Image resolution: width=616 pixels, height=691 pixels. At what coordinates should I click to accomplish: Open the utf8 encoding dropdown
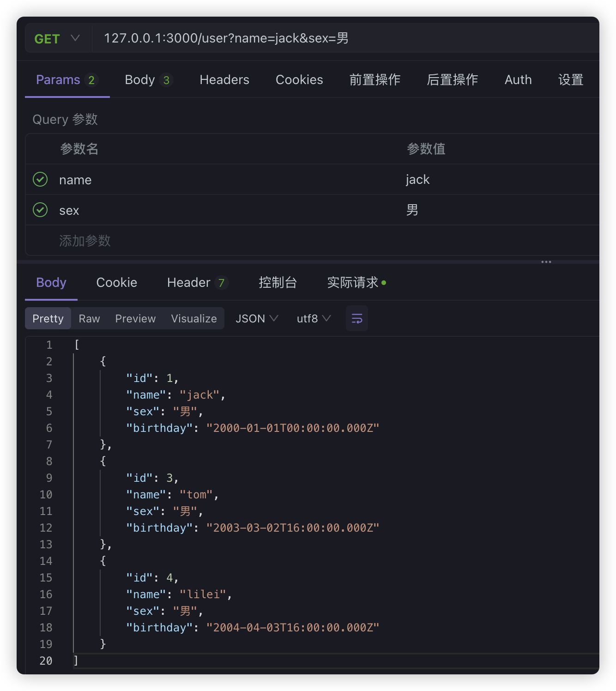[314, 319]
